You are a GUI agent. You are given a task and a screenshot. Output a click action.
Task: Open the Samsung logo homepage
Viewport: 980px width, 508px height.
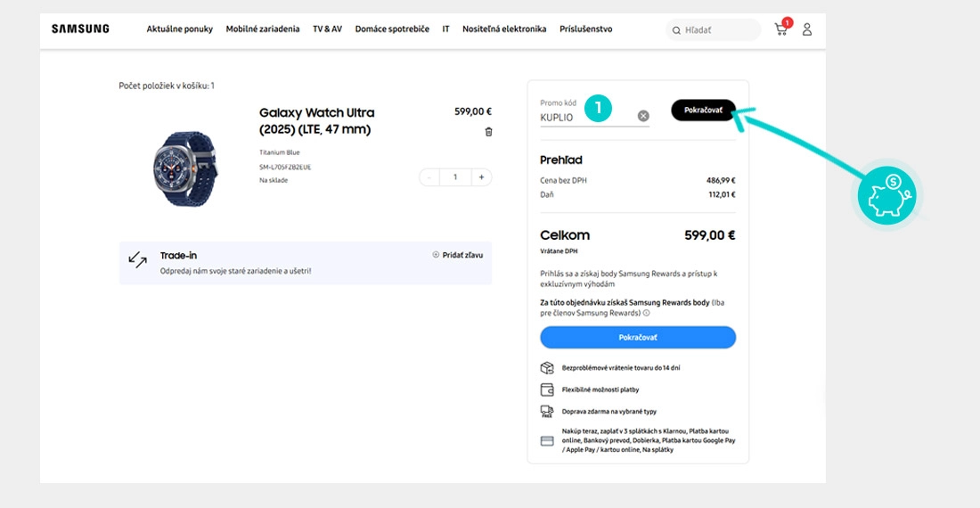coord(80,29)
